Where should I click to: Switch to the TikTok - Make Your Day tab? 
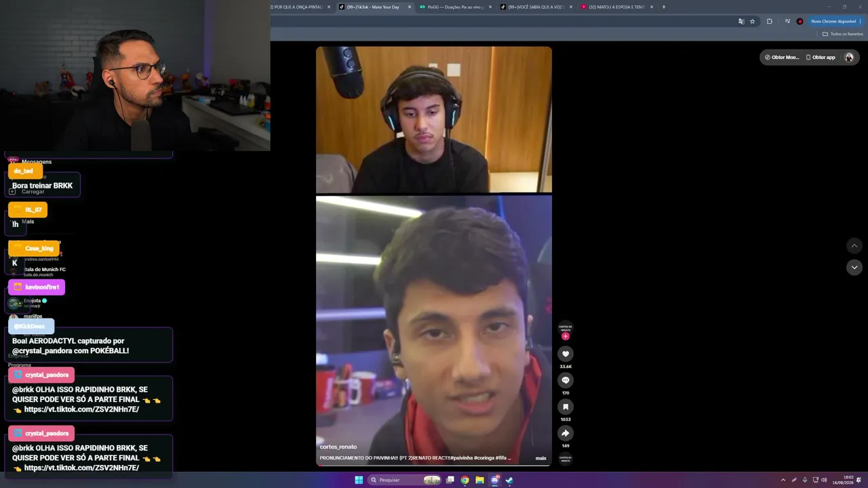375,7
